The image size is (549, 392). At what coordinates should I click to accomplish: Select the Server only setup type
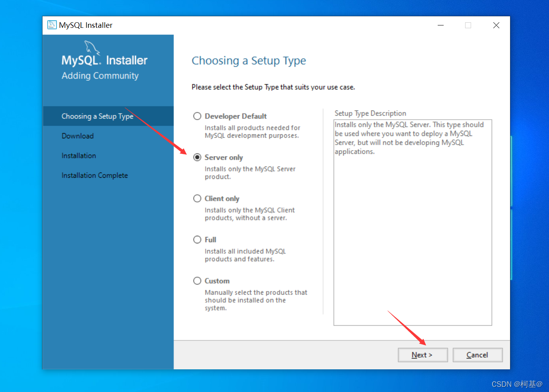click(197, 157)
